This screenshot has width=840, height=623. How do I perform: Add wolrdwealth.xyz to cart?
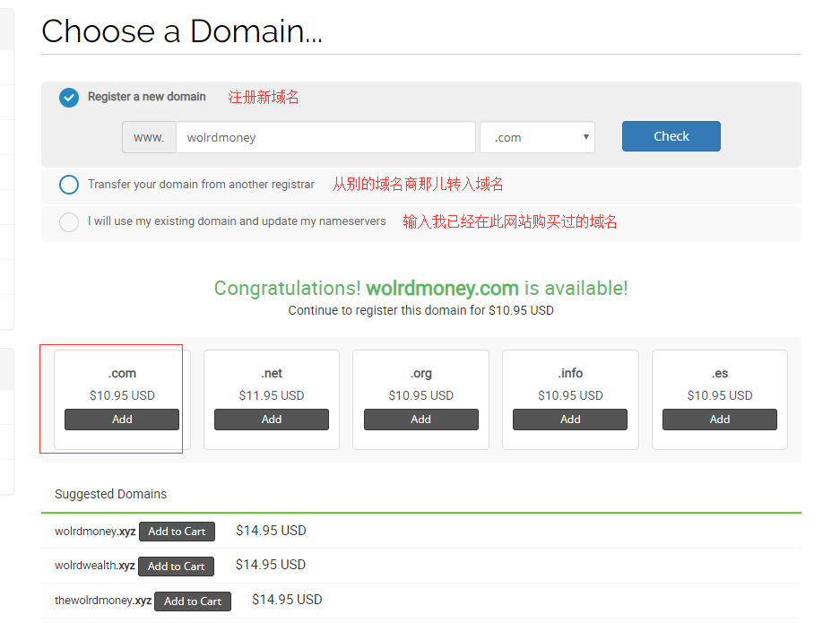point(176,567)
